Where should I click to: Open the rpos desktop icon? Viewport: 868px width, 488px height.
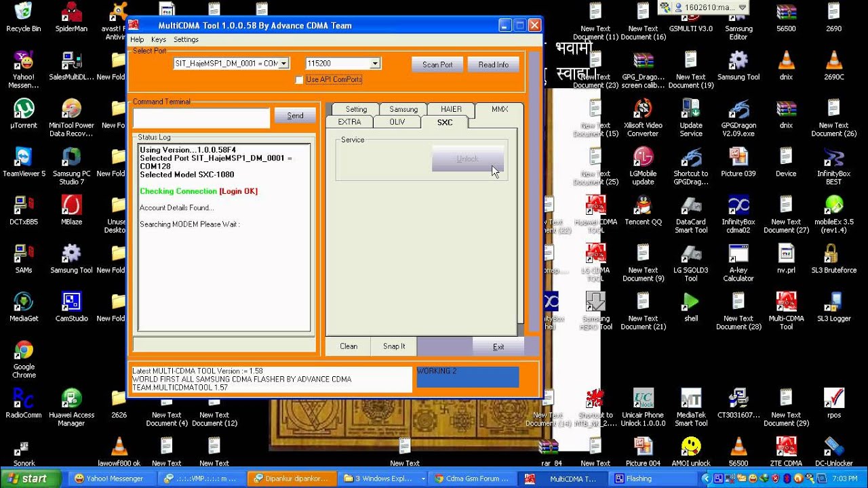point(833,403)
